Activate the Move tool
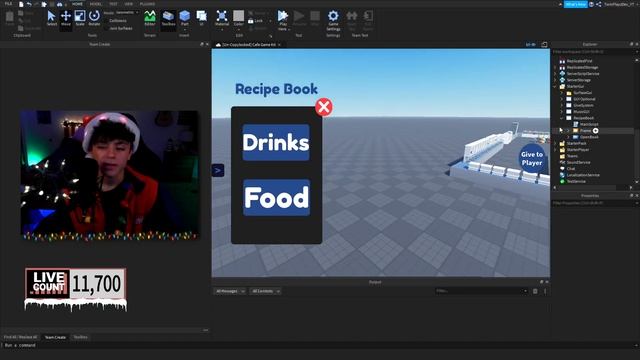Viewport: 640px width, 360px height. [66, 19]
